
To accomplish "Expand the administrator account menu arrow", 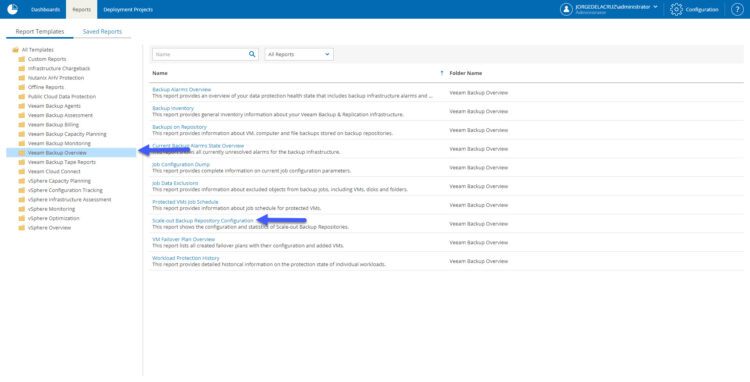I will (x=655, y=7).
